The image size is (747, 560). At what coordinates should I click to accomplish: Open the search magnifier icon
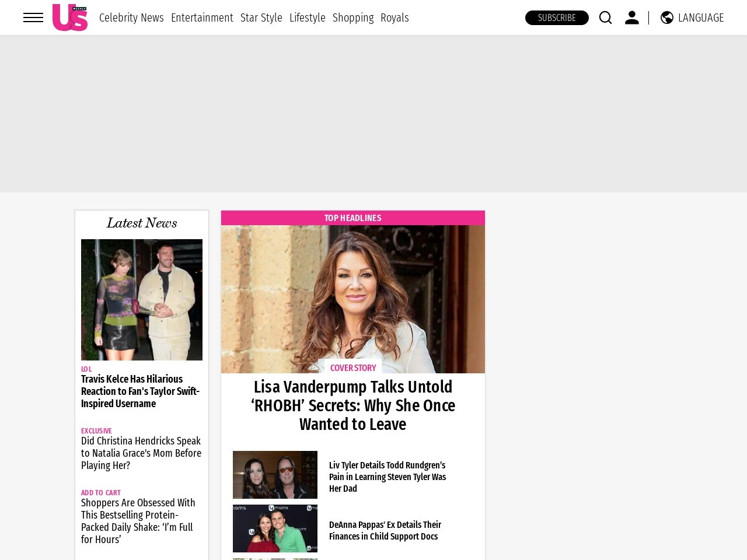pyautogui.click(x=606, y=17)
